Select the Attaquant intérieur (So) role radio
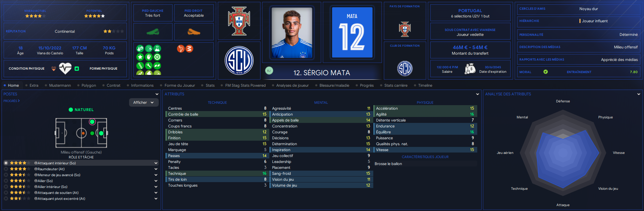Screen dimensions: 644x211 (x=6, y=163)
